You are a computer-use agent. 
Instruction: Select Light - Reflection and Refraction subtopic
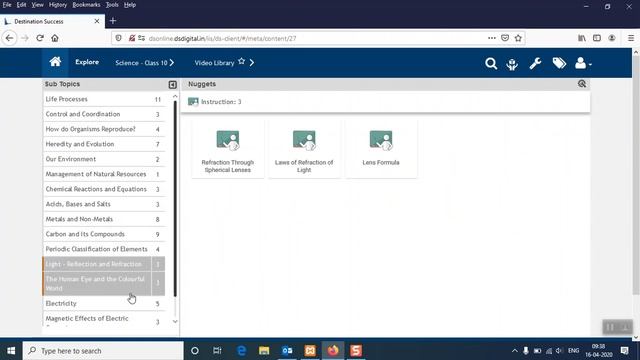pyautogui.click(x=104, y=264)
